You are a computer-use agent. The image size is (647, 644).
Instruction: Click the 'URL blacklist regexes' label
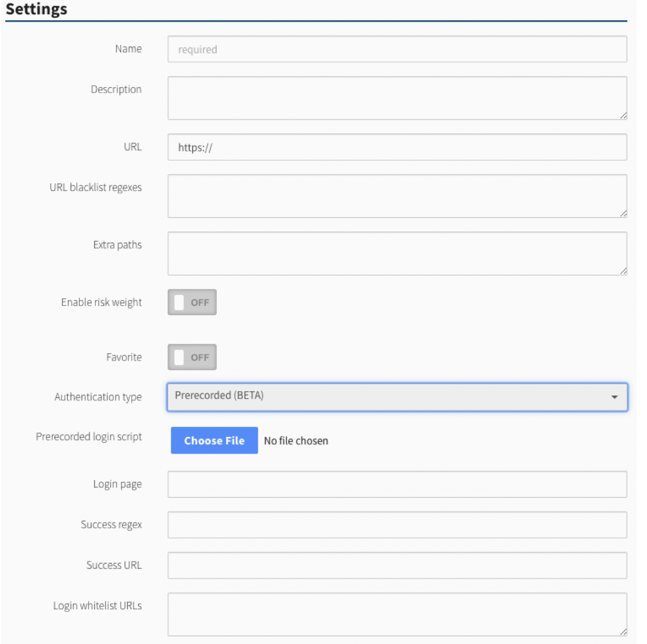click(x=96, y=188)
